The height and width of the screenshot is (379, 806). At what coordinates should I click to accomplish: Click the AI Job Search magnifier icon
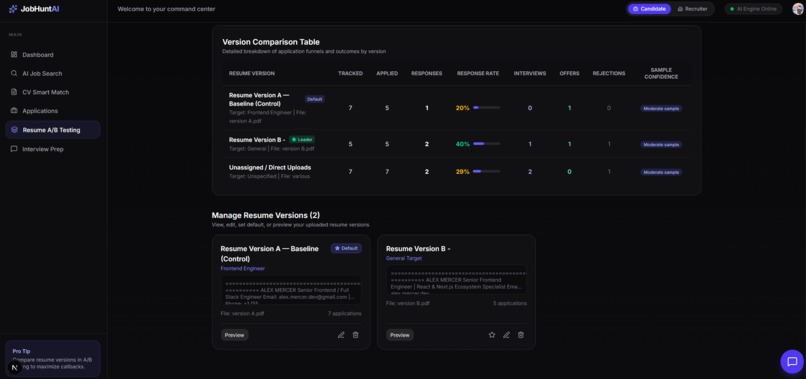point(14,74)
